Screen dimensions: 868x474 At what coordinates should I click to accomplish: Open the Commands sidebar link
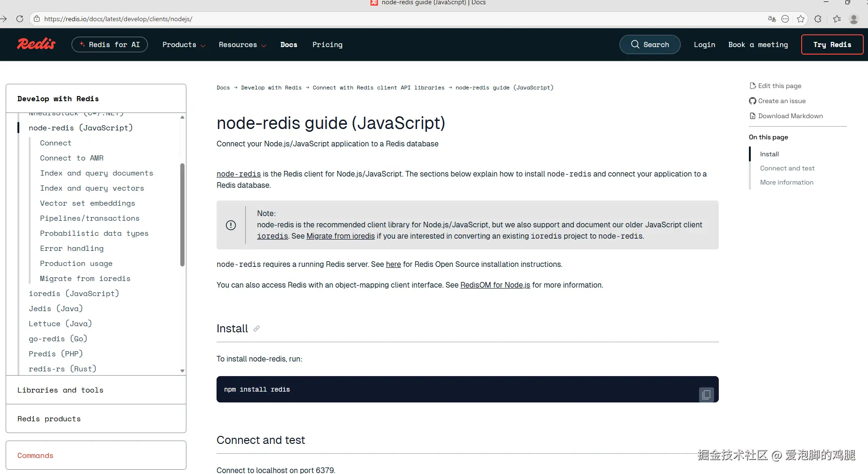click(x=35, y=456)
